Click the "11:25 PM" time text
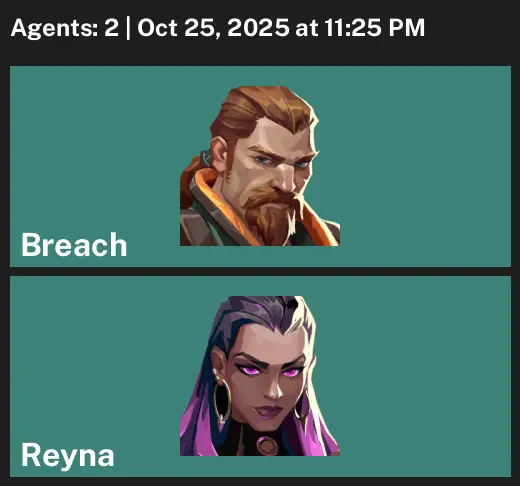The height and width of the screenshot is (486, 520). 374,27
